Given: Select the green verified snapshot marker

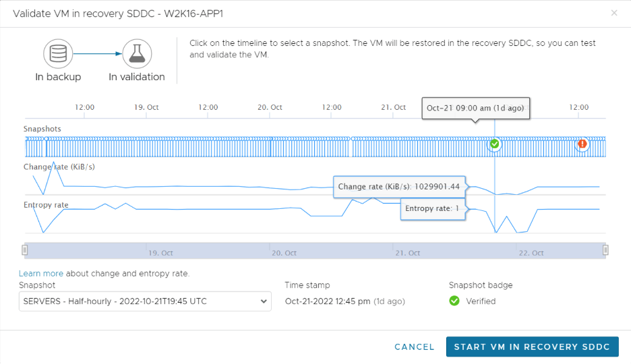Looking at the screenshot, I should click(495, 144).
